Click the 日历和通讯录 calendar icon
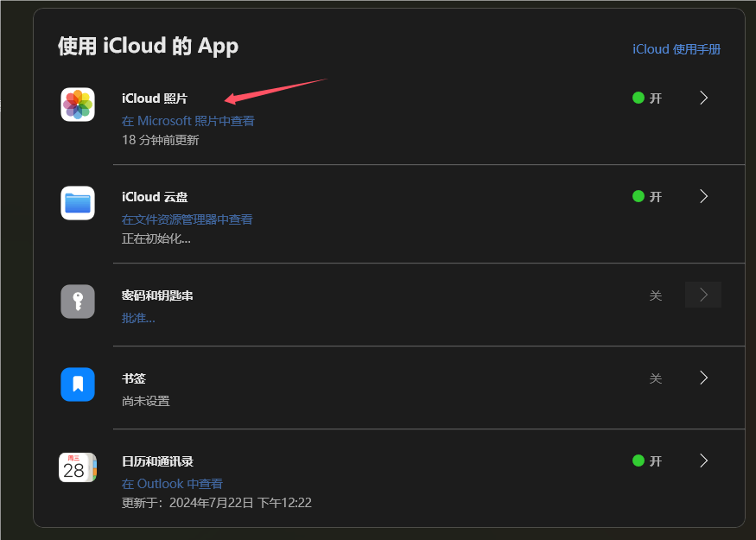The image size is (756, 540). 78,467
